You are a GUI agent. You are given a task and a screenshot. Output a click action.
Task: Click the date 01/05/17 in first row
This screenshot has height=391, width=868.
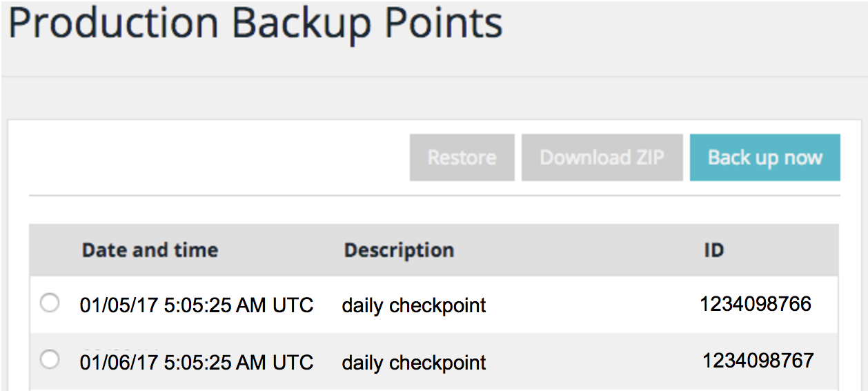click(x=118, y=305)
